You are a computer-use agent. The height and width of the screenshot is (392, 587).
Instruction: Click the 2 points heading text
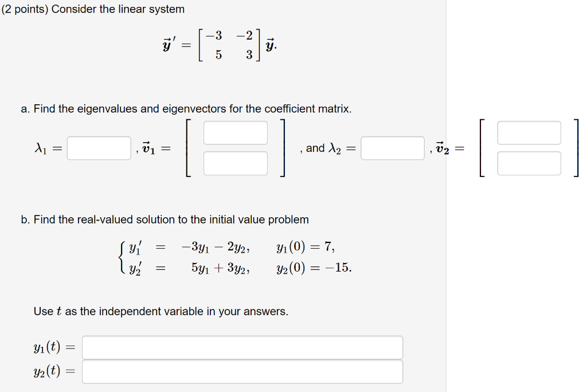tap(93, 9)
